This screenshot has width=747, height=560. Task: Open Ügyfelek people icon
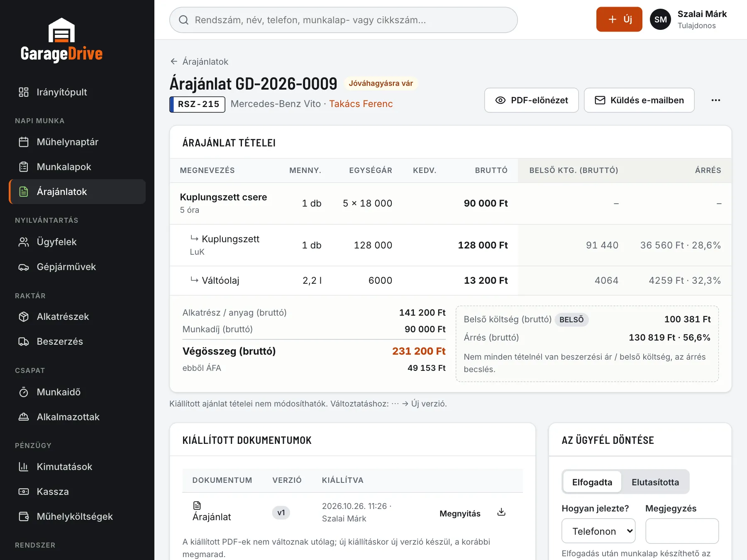click(24, 242)
